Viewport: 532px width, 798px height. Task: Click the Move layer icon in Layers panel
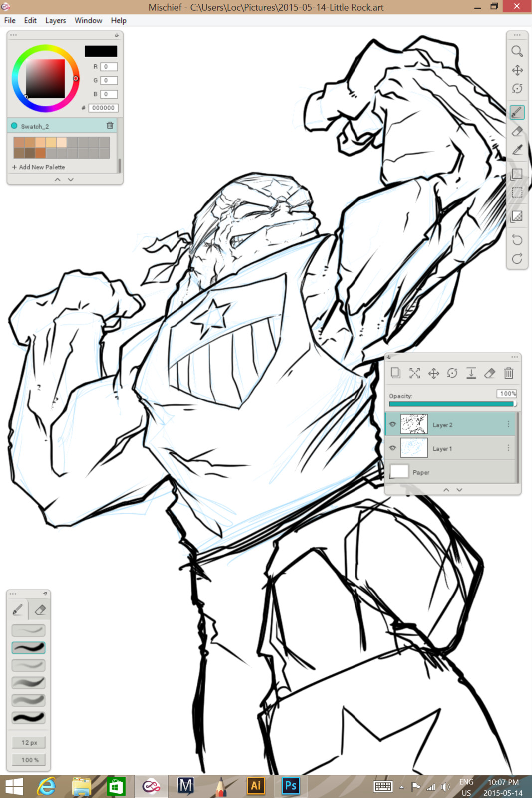coord(433,373)
